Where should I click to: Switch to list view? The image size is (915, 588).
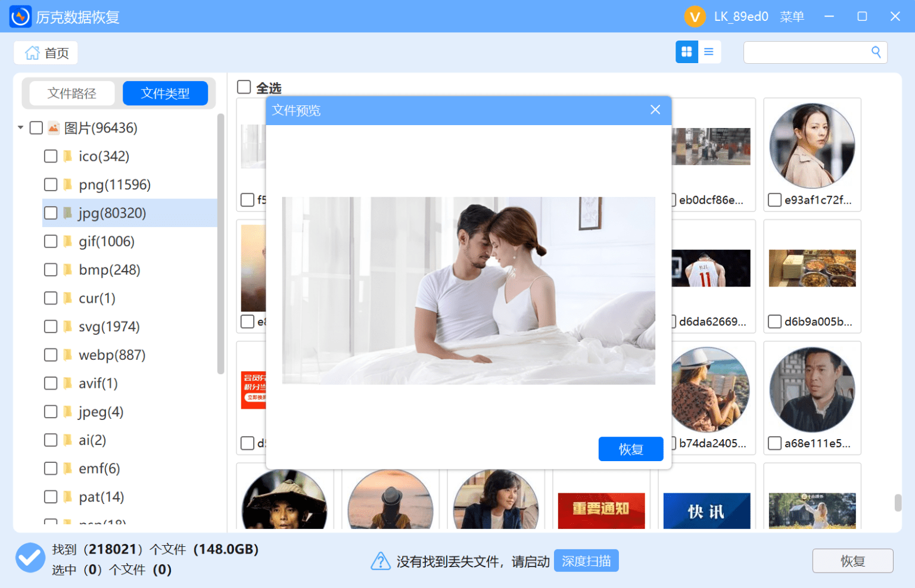coord(708,52)
